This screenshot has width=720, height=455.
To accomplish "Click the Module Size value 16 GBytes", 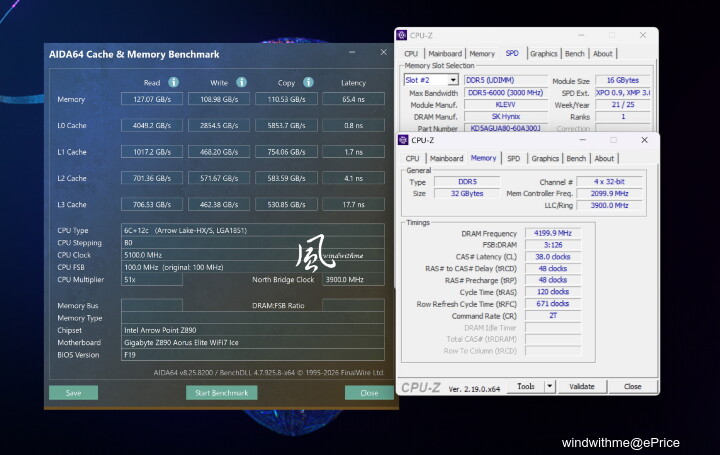I will pyautogui.click(x=623, y=80).
